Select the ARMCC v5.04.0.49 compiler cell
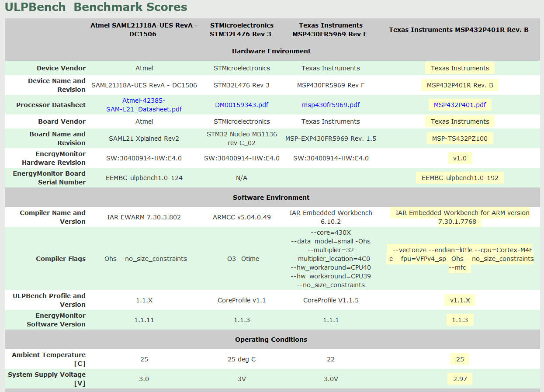The height and width of the screenshot is (392, 544). pos(242,217)
